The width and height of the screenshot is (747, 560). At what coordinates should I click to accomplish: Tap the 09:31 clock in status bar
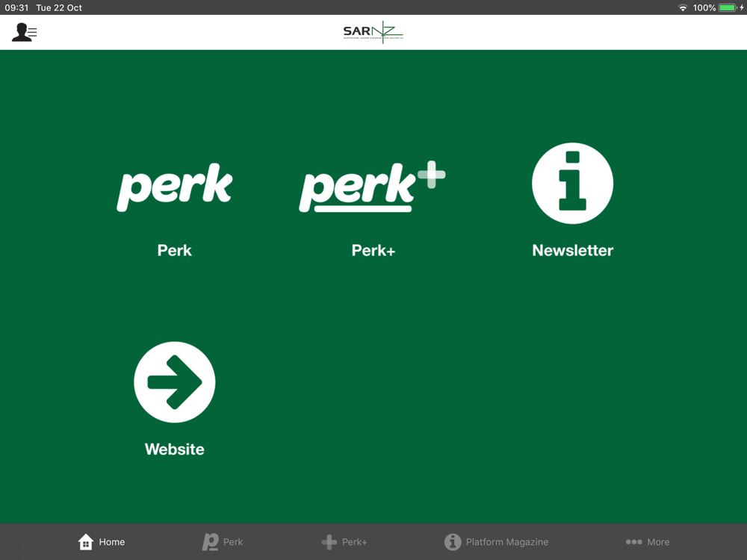click(x=16, y=7)
